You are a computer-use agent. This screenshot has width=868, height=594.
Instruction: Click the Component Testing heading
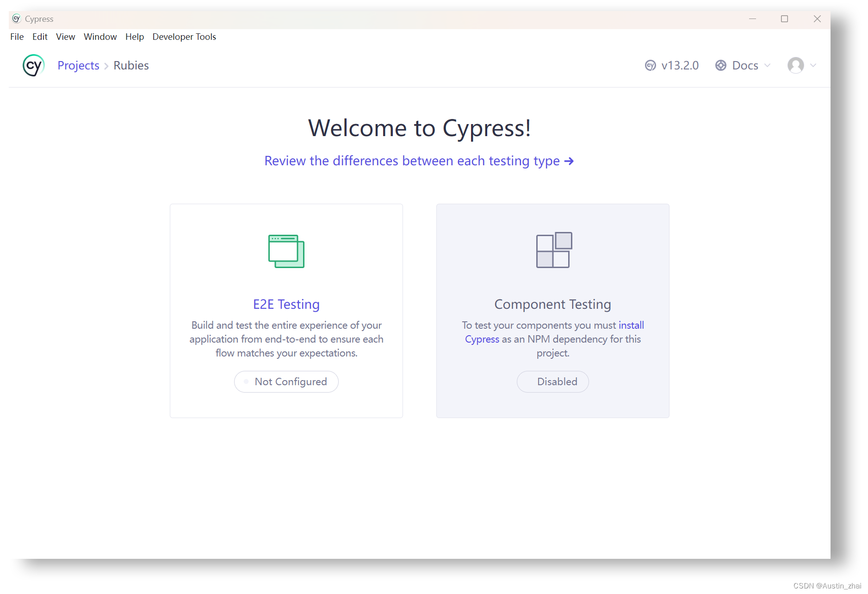click(x=553, y=304)
